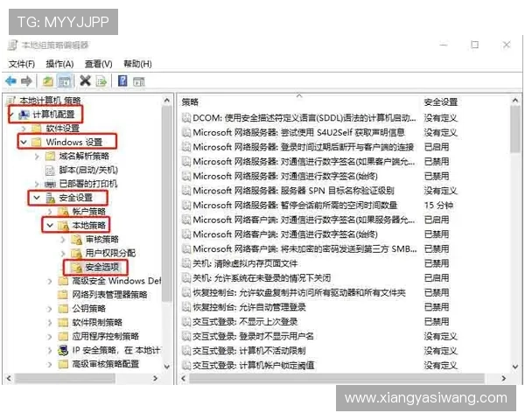Sort by the 策略 column header
The image size is (525, 420).
point(190,101)
